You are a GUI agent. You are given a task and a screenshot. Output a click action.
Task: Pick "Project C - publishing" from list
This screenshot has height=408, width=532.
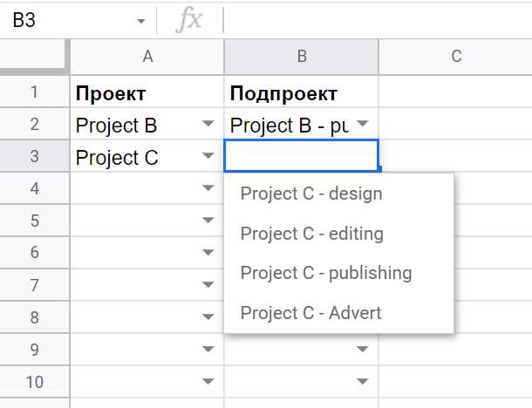(x=325, y=273)
